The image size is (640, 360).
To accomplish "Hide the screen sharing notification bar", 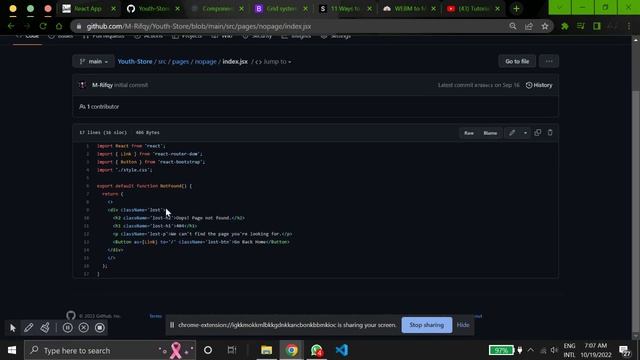I will click(463, 325).
